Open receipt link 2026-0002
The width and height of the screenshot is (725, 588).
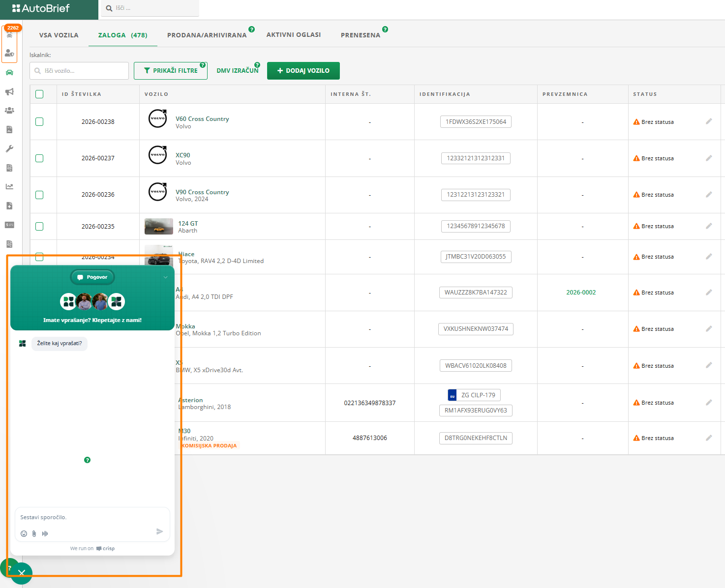581,293
